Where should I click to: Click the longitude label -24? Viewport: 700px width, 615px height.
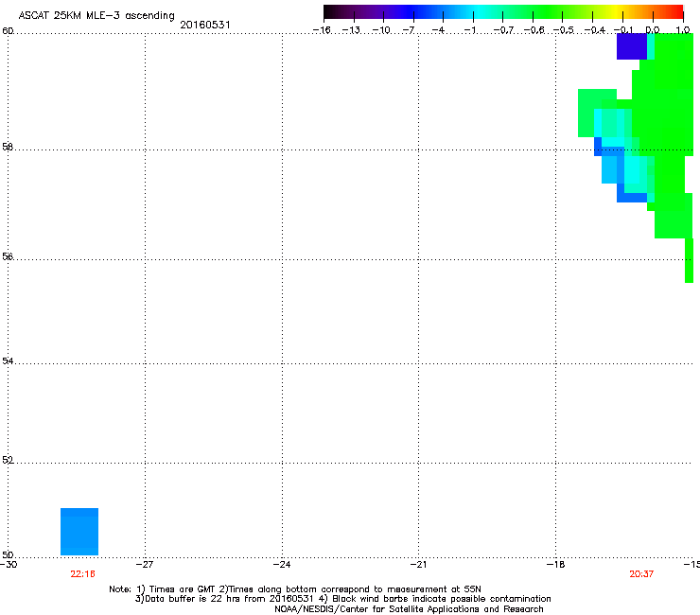(282, 564)
